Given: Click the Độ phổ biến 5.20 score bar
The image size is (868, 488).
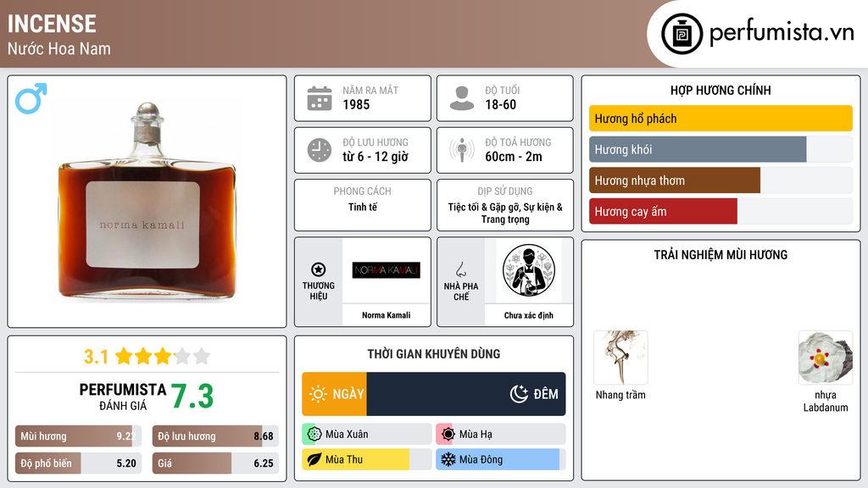Looking at the screenshot, I should point(78,463).
